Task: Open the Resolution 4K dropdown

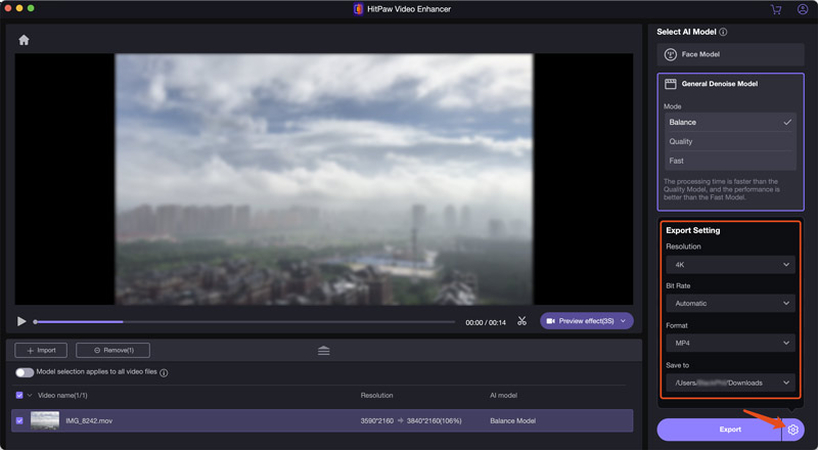Action: [731, 265]
